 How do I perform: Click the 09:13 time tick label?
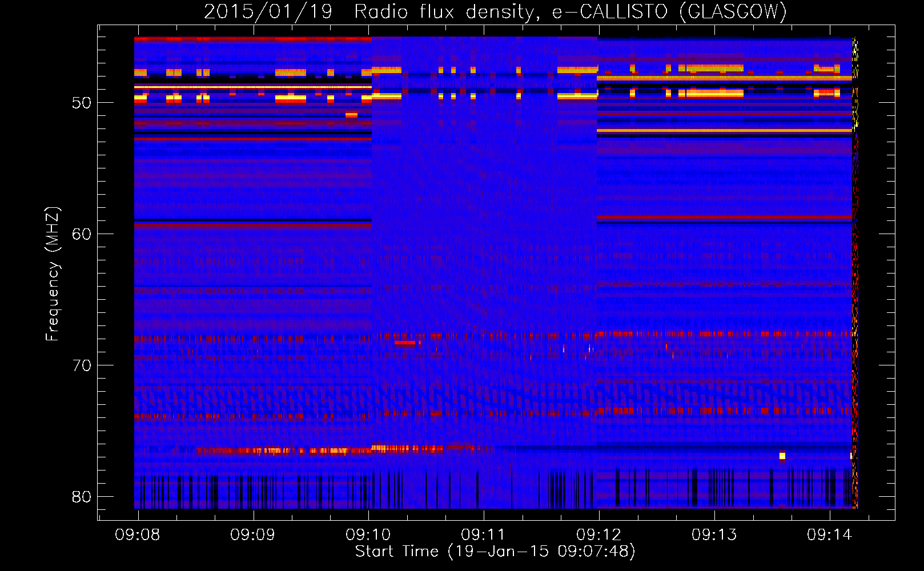(x=714, y=534)
